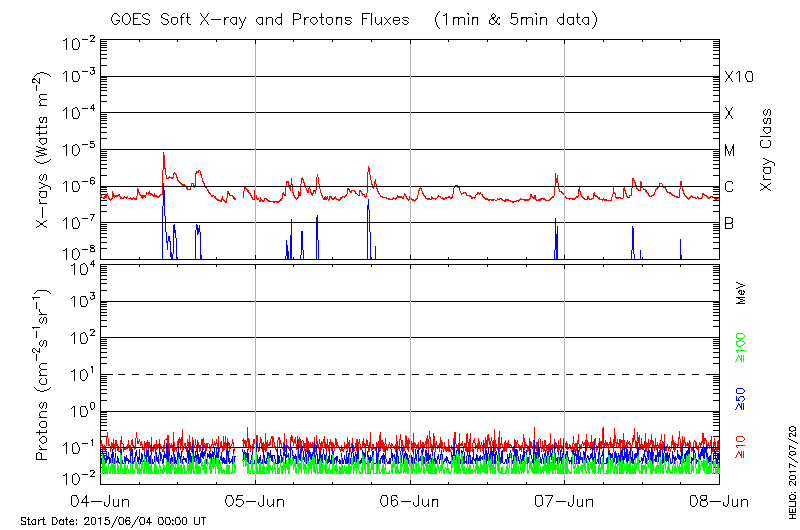Image resolution: width=800 pixels, height=530 pixels.
Task: Click the C class label on right axis
Action: 729,187
